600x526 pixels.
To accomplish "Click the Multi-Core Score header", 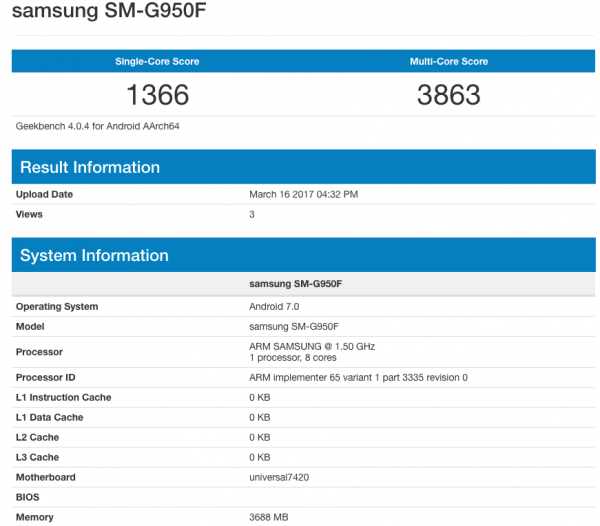I will pyautogui.click(x=449, y=61).
